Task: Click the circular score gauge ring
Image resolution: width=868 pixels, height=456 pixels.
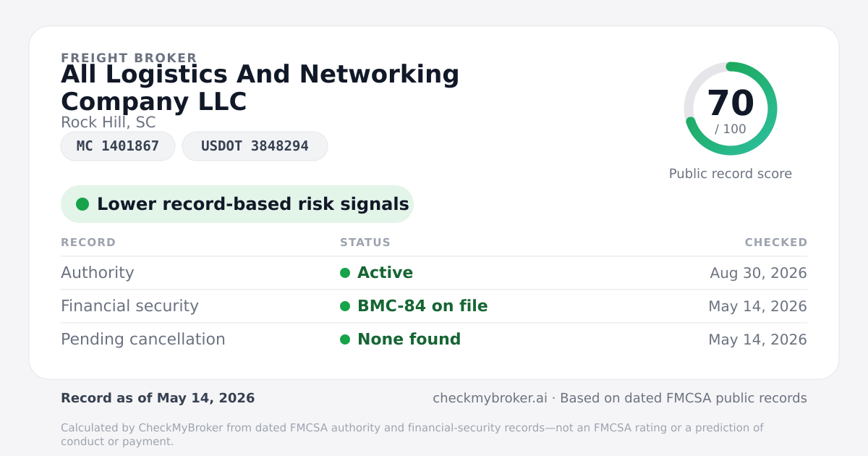Action: 731,109
